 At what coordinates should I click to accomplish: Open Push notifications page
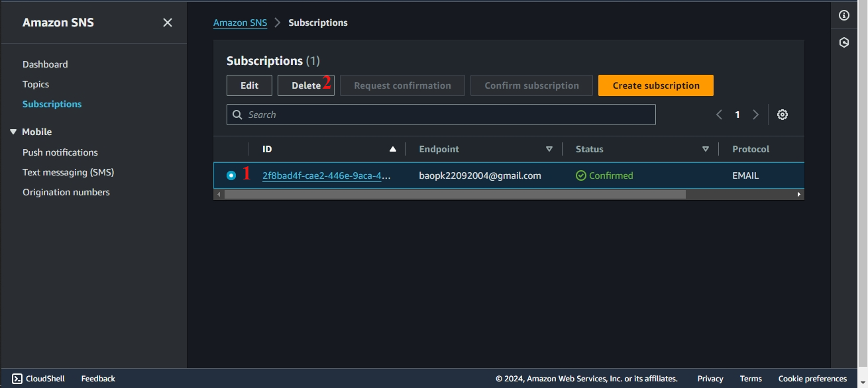point(60,152)
